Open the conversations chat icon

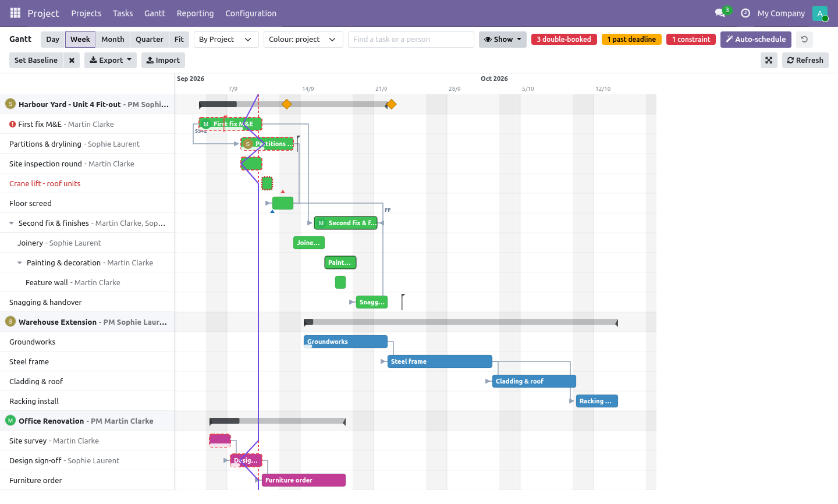click(x=720, y=13)
